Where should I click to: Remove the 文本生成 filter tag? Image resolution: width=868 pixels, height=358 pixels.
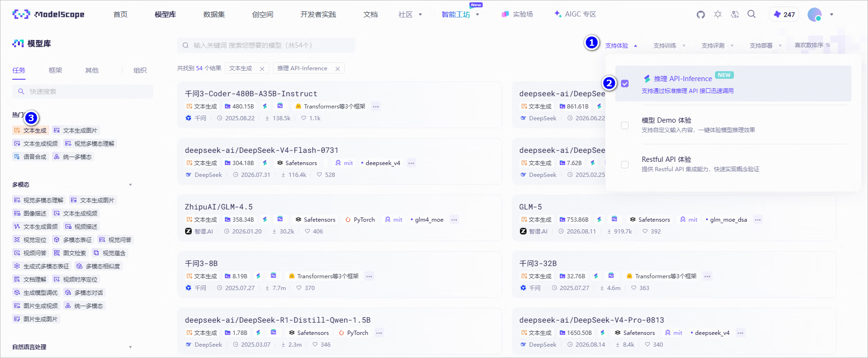[262, 68]
